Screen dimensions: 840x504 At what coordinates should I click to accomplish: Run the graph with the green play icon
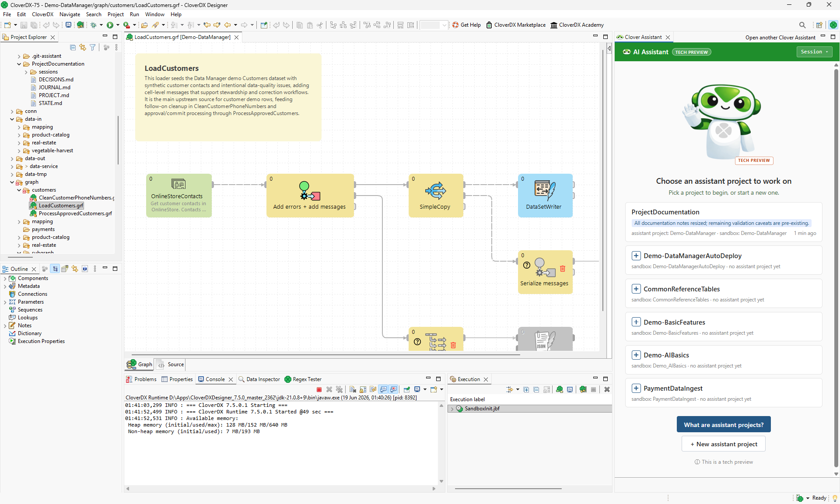(110, 25)
